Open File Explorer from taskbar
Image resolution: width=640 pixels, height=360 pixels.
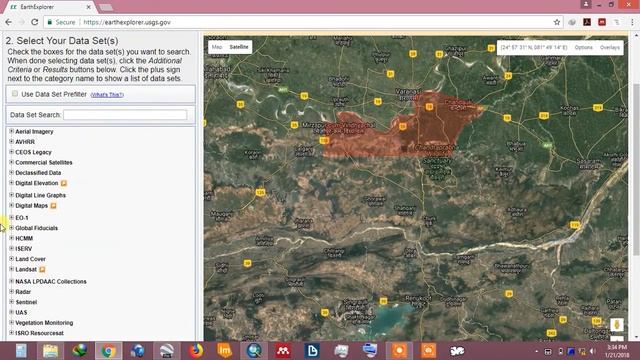click(50, 351)
